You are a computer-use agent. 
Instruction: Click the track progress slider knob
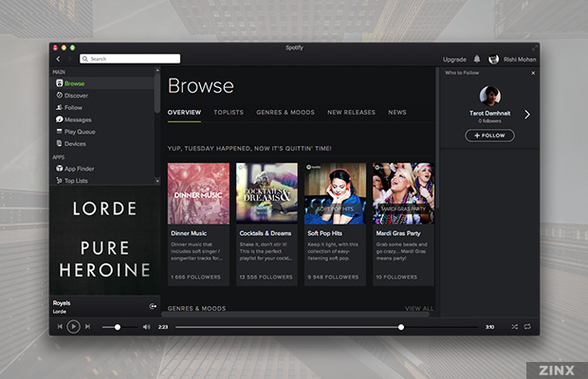click(401, 327)
